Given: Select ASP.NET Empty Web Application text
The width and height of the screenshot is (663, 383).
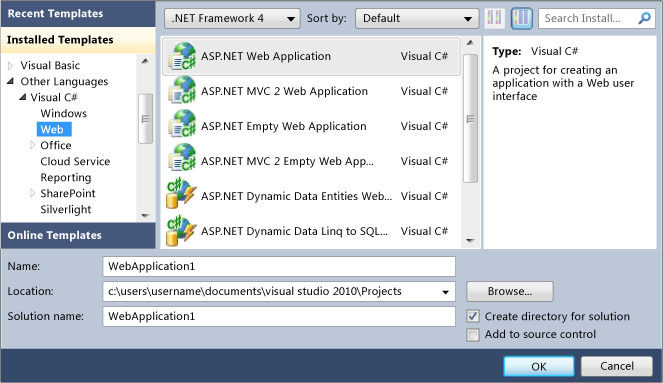Looking at the screenshot, I should point(283,126).
